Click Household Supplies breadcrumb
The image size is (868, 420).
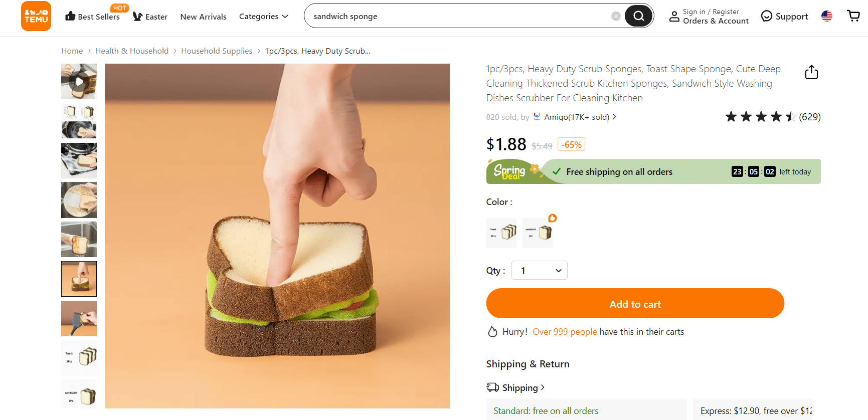pyautogui.click(x=217, y=51)
